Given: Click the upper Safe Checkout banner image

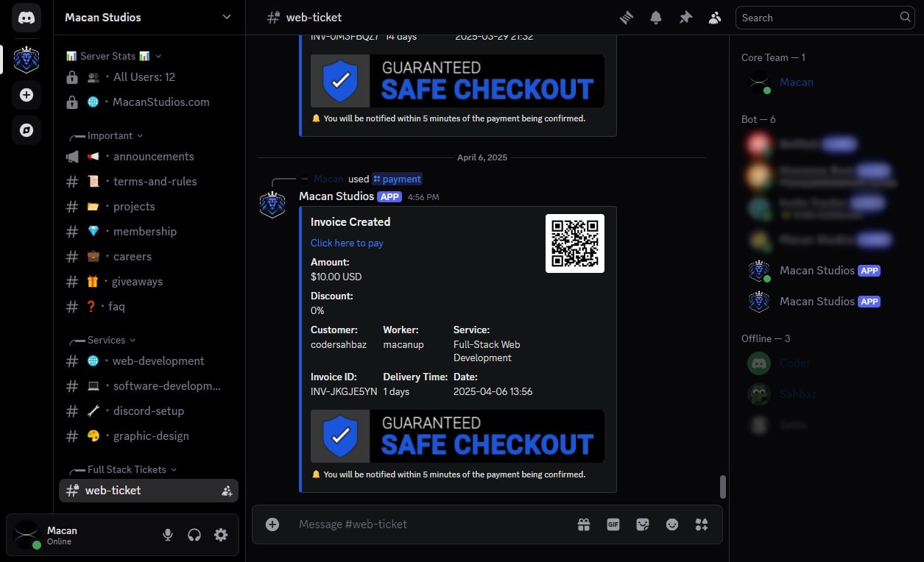Looking at the screenshot, I should click(457, 81).
